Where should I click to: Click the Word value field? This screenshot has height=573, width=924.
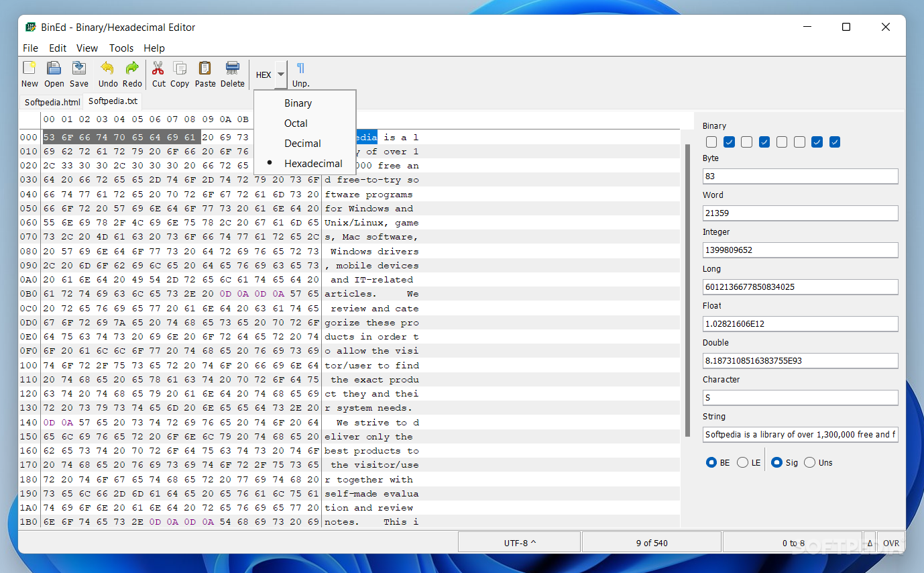pos(800,213)
